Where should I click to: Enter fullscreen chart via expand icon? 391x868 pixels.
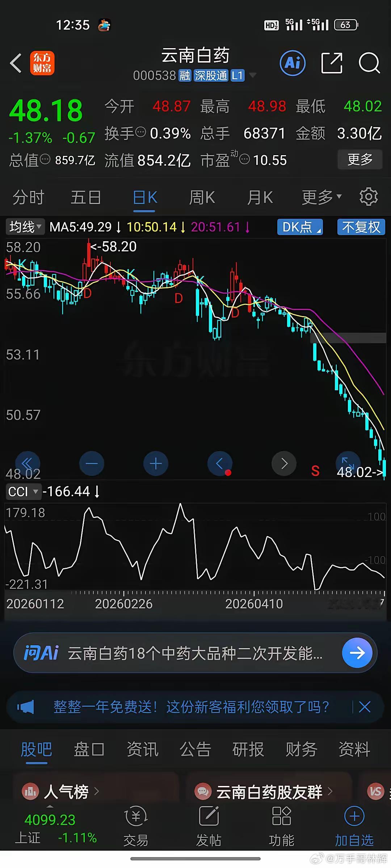tap(348, 463)
